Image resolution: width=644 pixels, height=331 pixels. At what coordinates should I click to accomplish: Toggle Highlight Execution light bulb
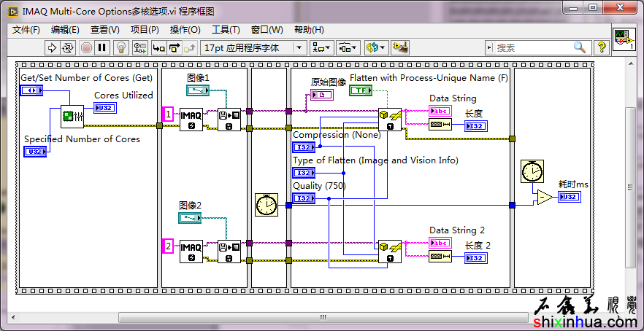[x=121, y=47]
